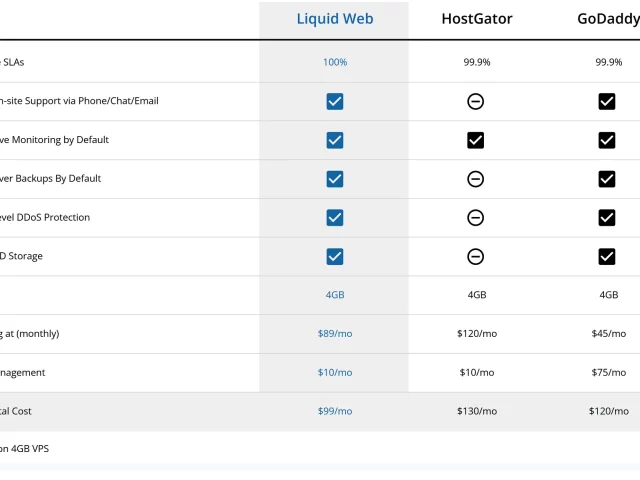Click Liquid Web 4GB value
The height and width of the screenshot is (480, 640).
(335, 295)
